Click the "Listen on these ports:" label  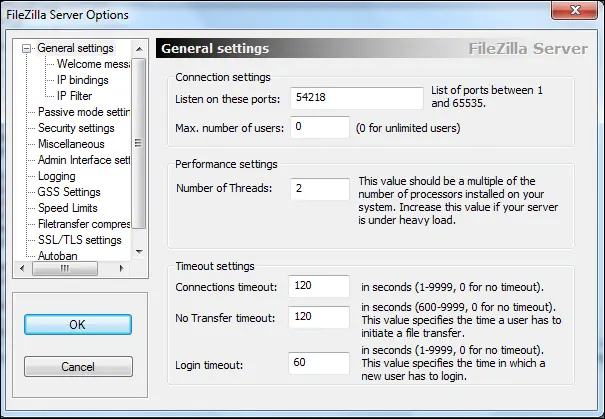[228, 99]
